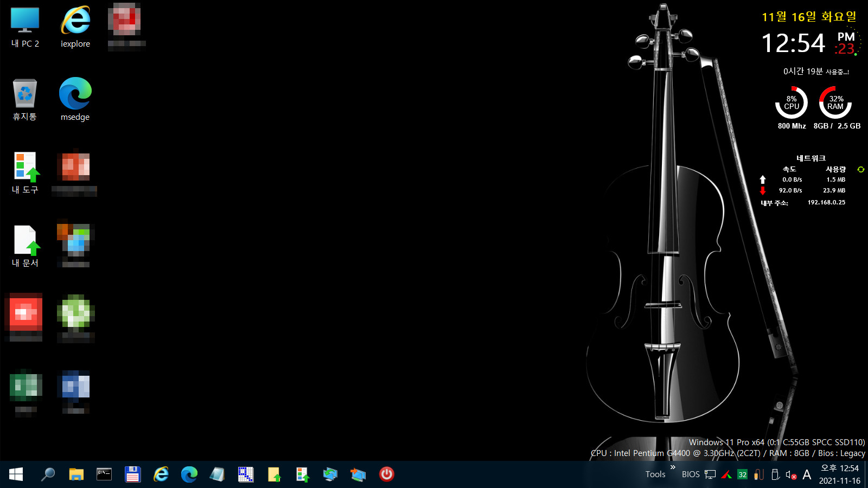The height and width of the screenshot is (488, 868).
Task: Click the green 32 tray icon
Action: point(743,474)
